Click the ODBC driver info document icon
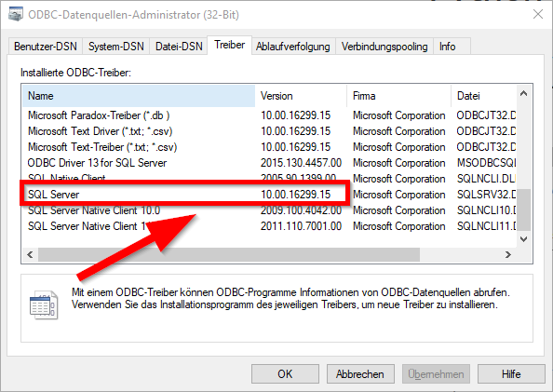 point(44,304)
